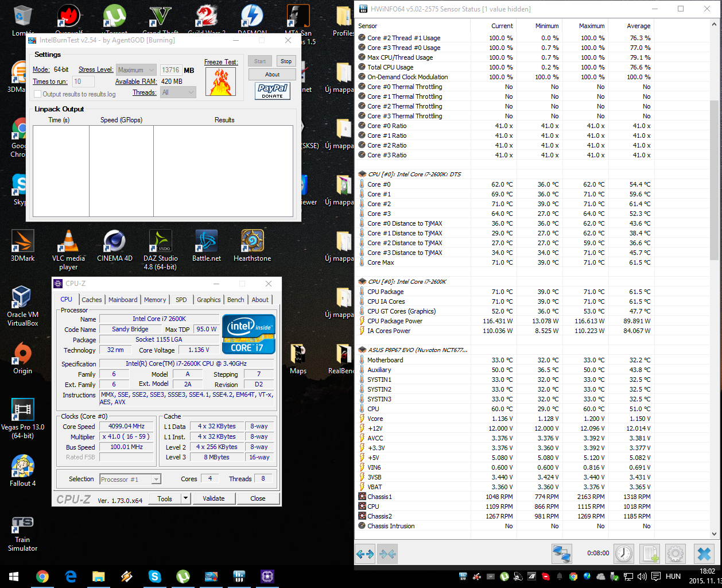Click the collapse columns arrows icon in HWiNFO

click(387, 554)
